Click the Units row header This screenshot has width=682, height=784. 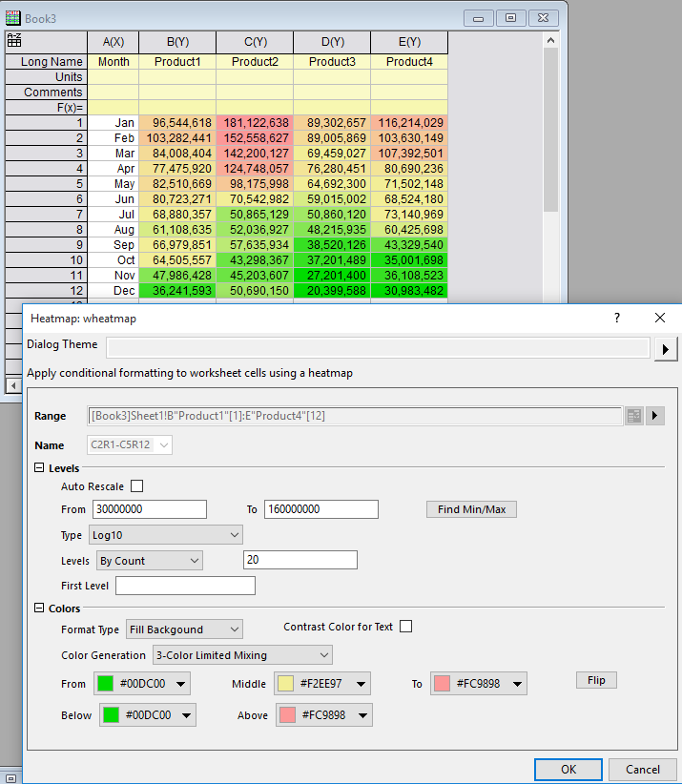(x=46, y=77)
